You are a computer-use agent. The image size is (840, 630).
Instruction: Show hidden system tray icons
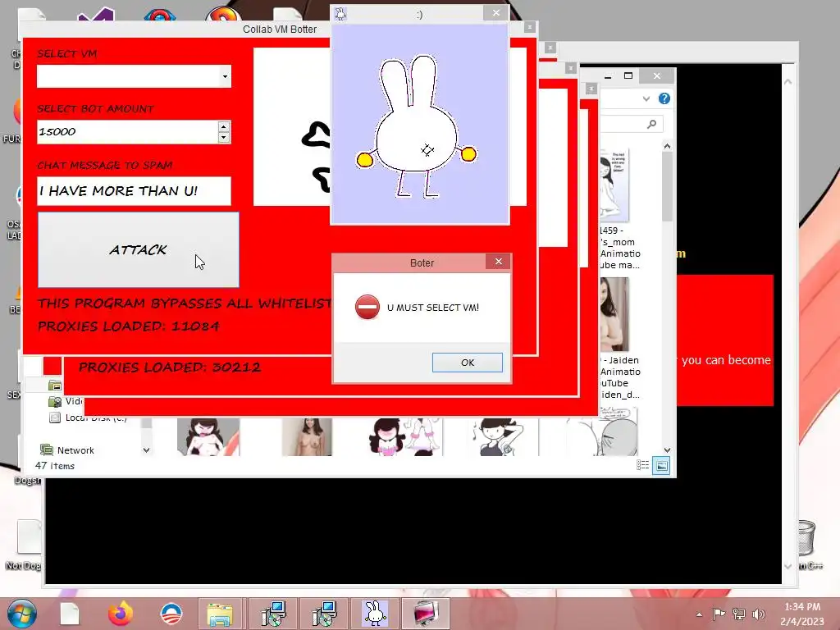[x=699, y=614]
